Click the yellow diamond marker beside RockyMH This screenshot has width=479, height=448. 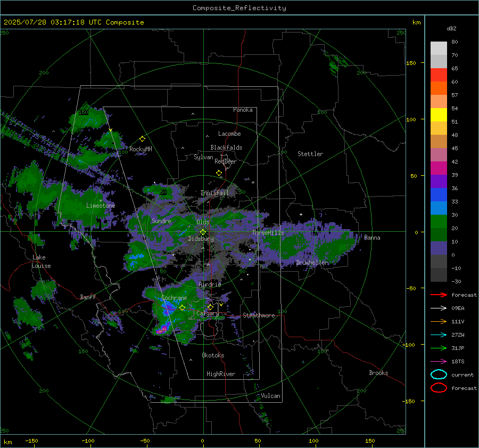click(142, 139)
